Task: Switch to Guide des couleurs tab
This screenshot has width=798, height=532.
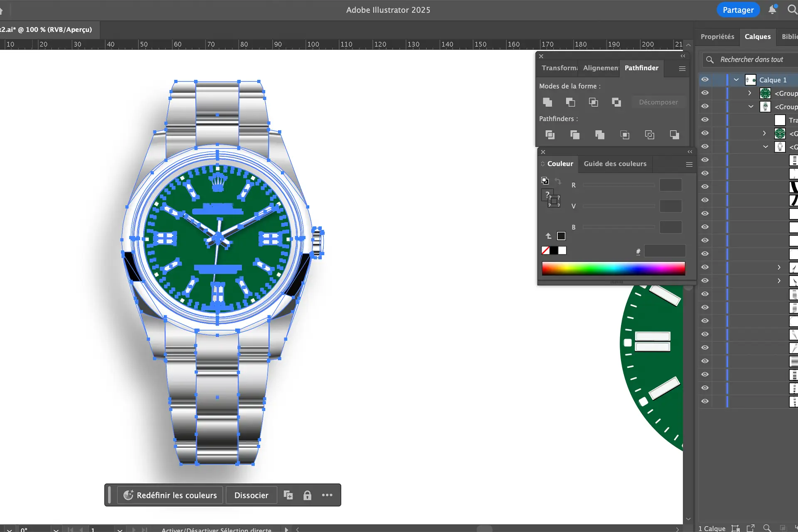Action: click(615, 164)
